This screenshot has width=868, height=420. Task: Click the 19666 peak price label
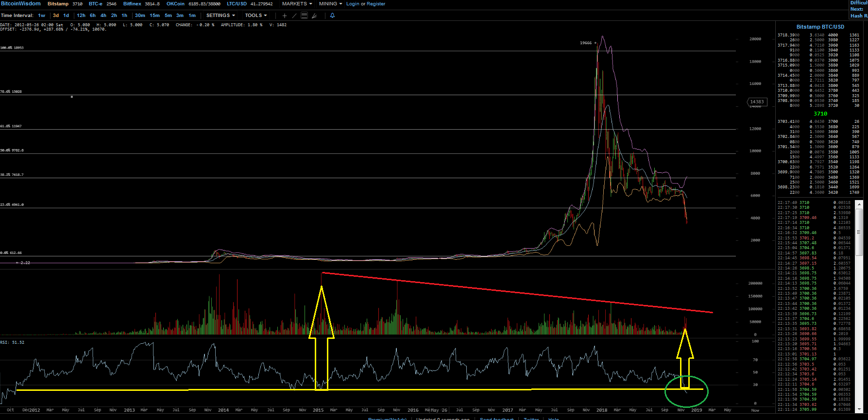(586, 43)
